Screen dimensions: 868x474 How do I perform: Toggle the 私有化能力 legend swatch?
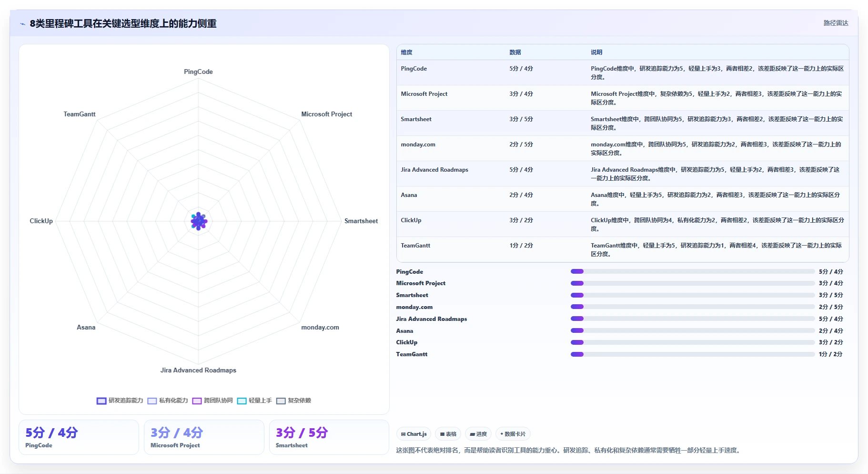coord(152,401)
